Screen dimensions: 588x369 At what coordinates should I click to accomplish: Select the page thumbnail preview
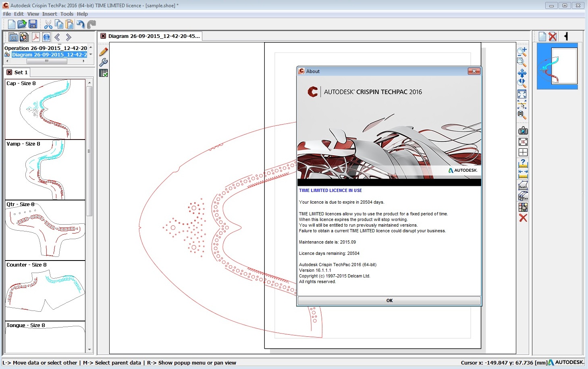point(557,66)
